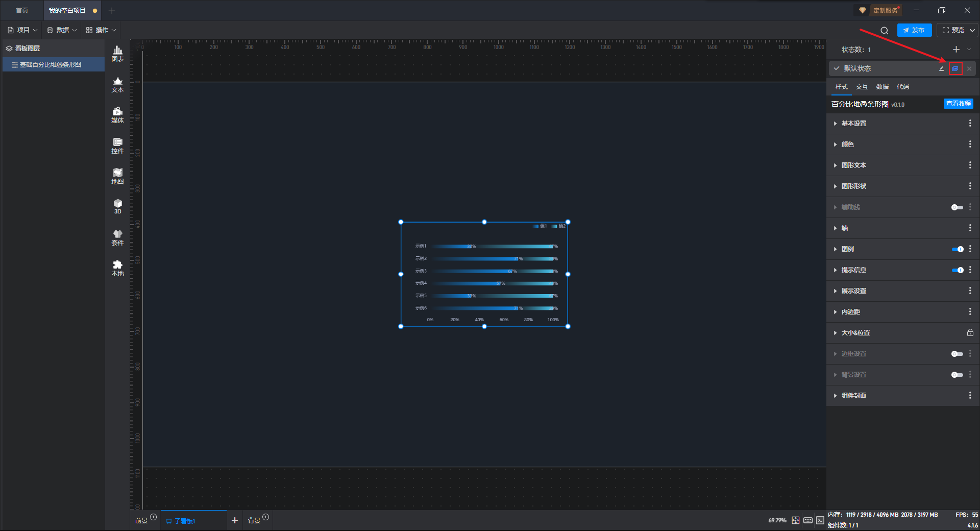Expand the 展示设置 section
The width and height of the screenshot is (980, 531).
[x=835, y=291]
